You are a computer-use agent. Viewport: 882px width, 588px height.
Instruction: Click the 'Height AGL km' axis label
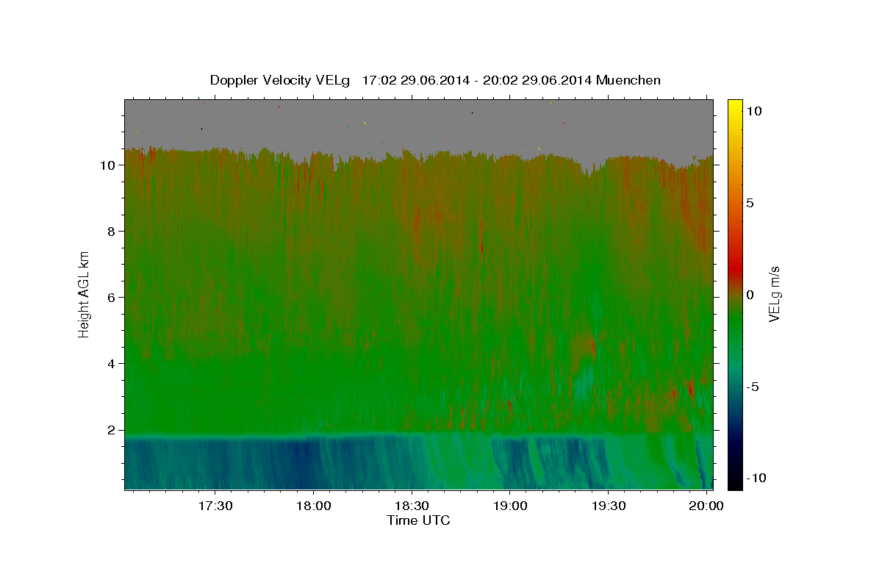click(x=85, y=293)
